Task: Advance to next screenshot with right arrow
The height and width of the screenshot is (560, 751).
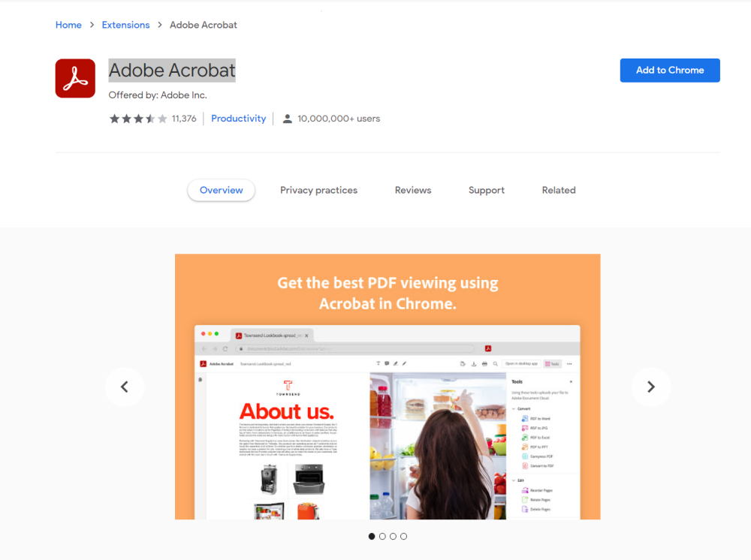Action: point(651,387)
